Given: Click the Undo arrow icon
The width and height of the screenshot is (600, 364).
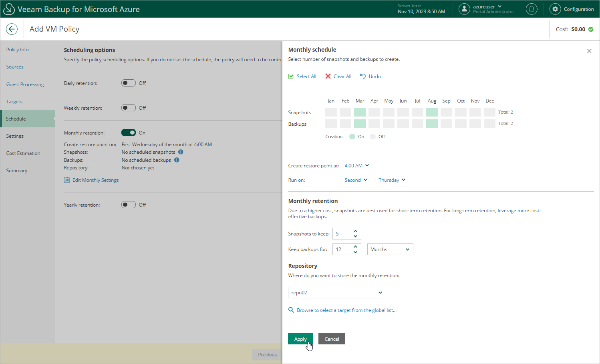Looking at the screenshot, I should [x=363, y=76].
